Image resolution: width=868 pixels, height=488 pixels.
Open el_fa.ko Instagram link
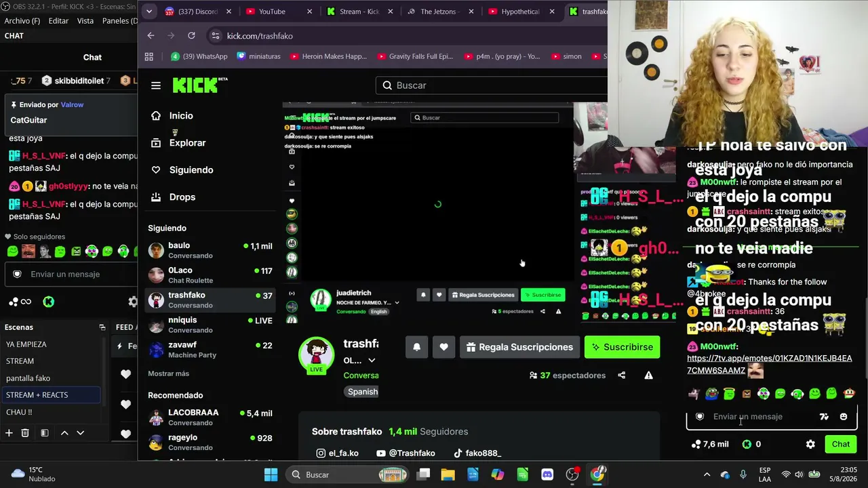(337, 453)
